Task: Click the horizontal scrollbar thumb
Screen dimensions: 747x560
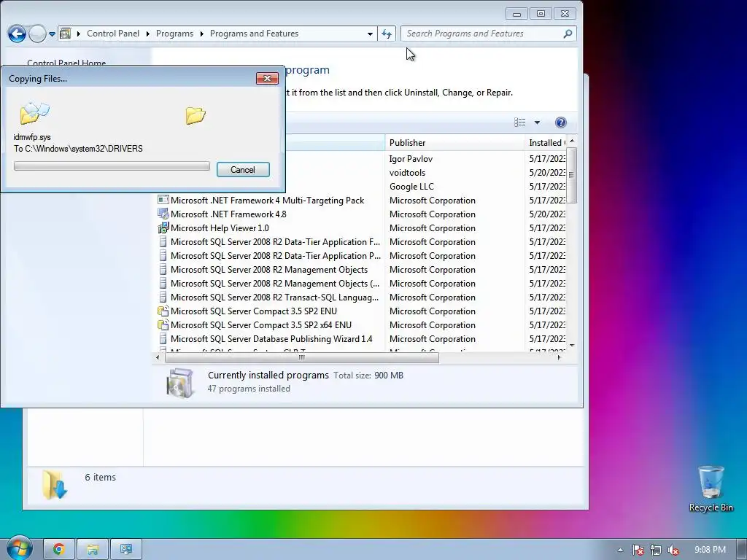Action: [x=301, y=357]
